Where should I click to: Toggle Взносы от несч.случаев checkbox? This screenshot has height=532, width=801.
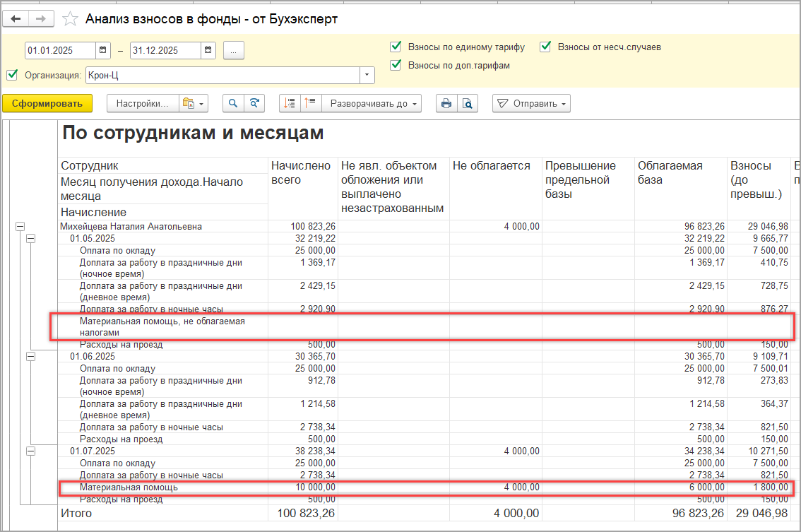(545, 47)
